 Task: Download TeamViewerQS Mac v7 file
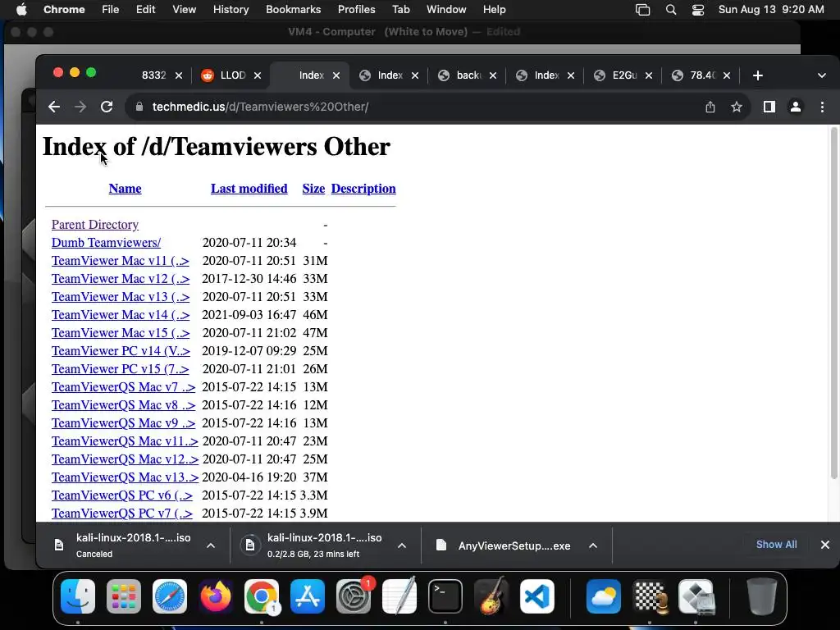tap(123, 387)
